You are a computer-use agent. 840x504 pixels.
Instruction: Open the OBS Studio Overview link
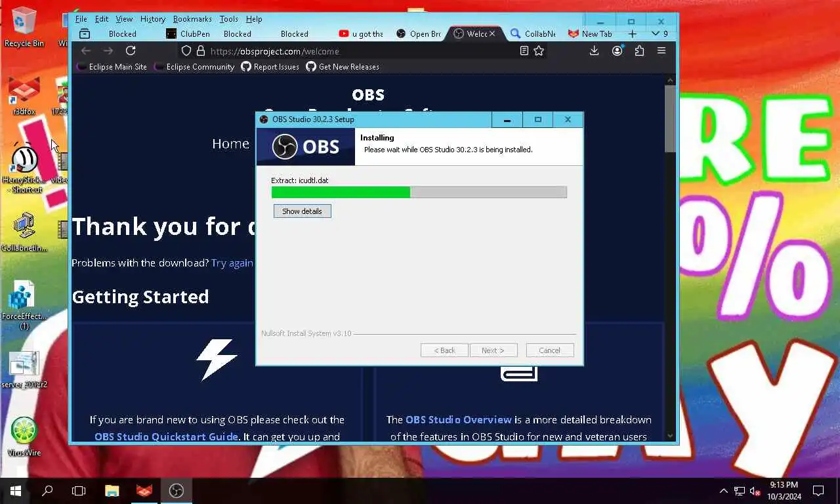[459, 419]
